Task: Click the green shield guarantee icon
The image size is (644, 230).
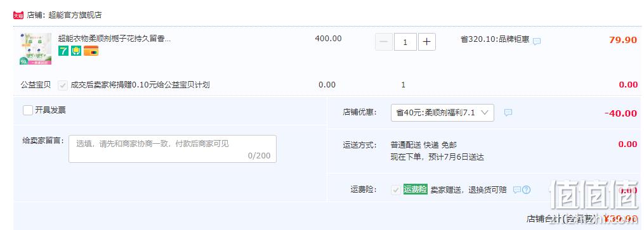Action: tap(76, 51)
